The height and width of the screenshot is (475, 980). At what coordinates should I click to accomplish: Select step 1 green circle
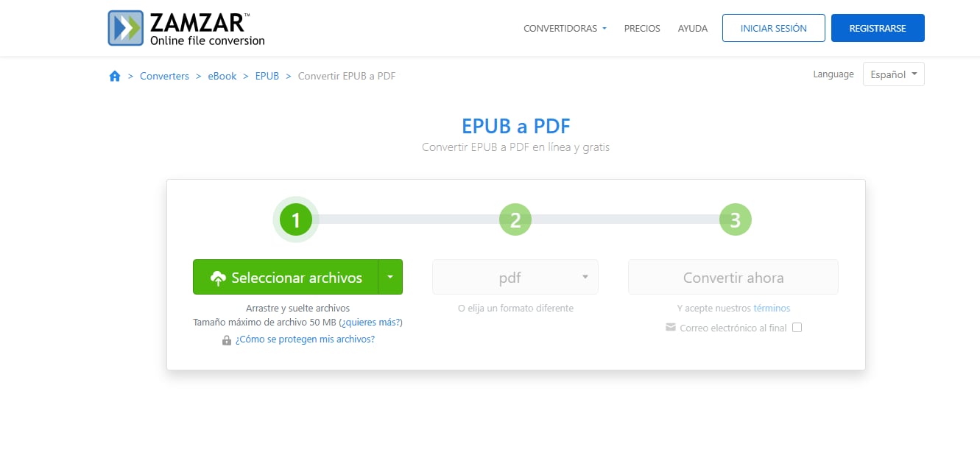295,219
